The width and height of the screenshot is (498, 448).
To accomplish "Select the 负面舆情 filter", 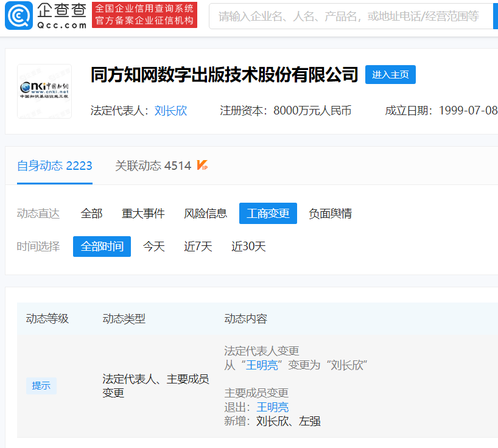I will (331, 214).
